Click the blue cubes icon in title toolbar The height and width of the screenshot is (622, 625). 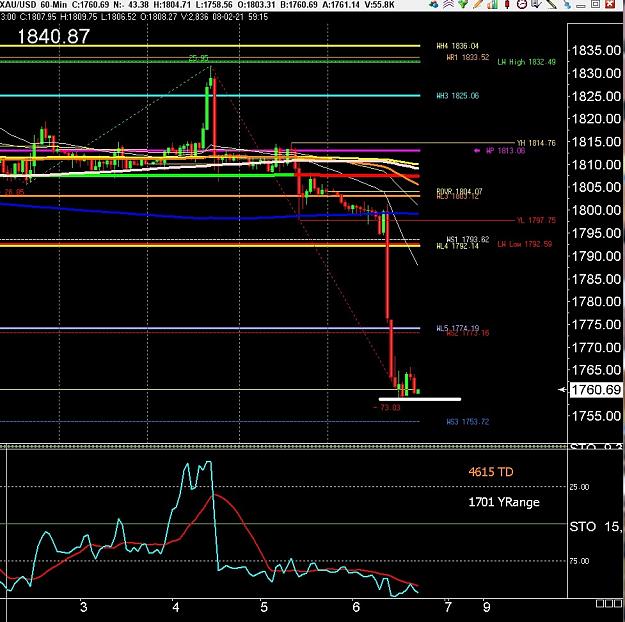[x=434, y=4]
